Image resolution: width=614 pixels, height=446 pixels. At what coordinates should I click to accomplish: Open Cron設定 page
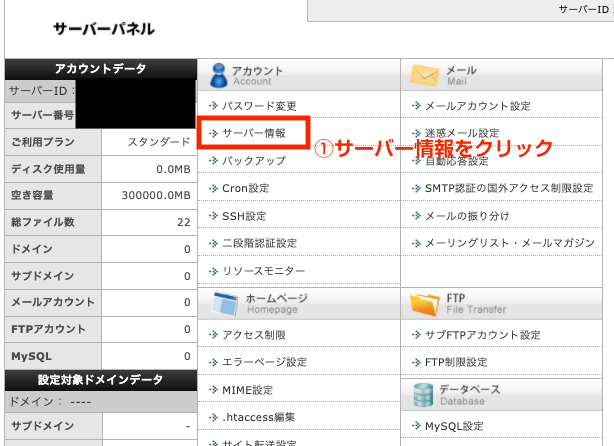245,188
